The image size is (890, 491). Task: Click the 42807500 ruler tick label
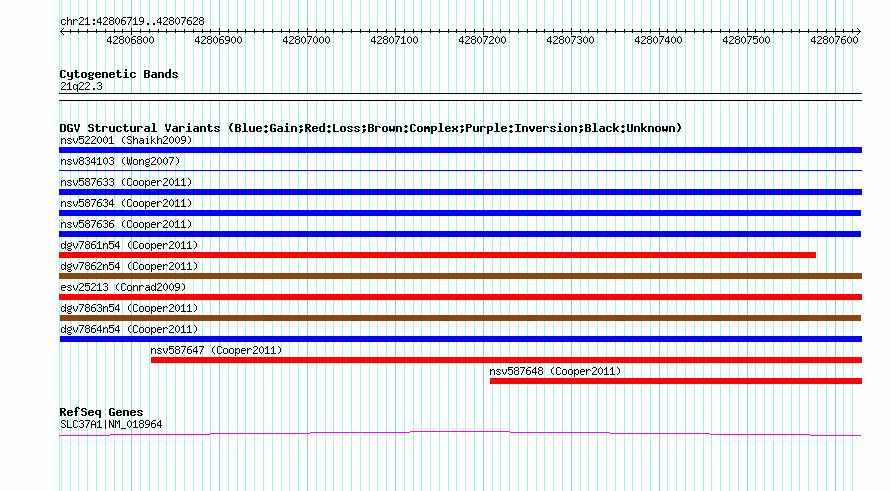pos(746,40)
